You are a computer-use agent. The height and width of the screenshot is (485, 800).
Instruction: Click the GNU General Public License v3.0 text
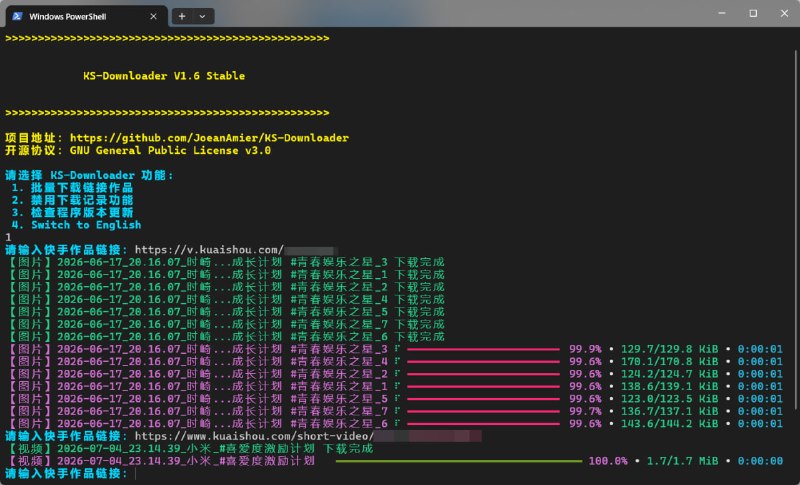170,150
